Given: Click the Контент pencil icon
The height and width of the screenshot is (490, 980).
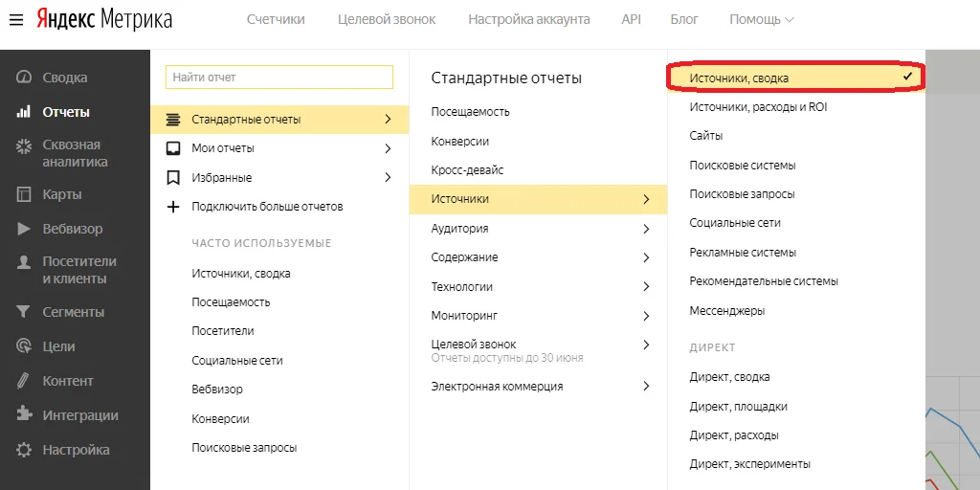Looking at the screenshot, I should (24, 381).
